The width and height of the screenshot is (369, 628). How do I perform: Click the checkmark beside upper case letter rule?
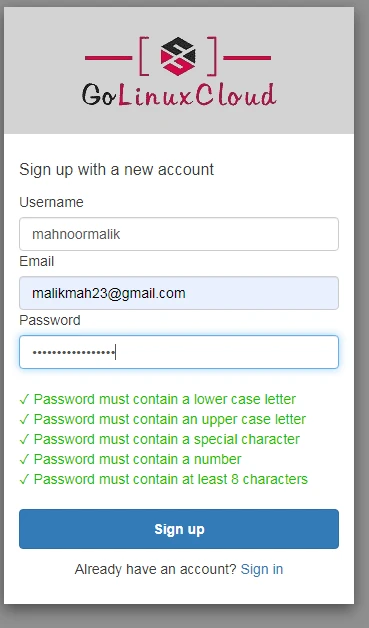[24, 419]
